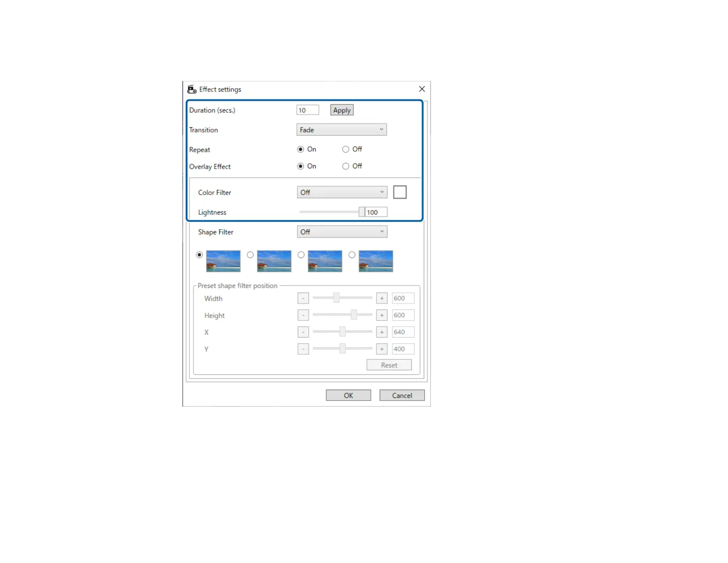This screenshot has height=563, width=728.
Task: Click the Height minus button
Action: [x=303, y=315]
